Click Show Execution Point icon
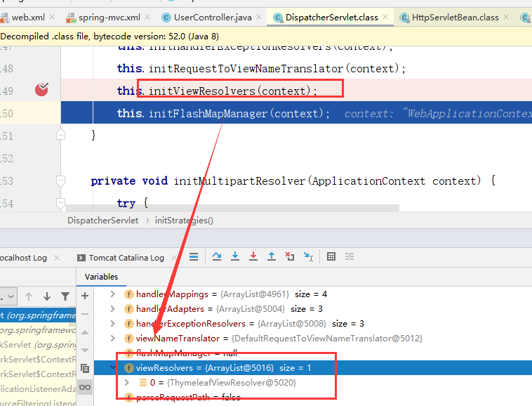The height and width of the screenshot is (406, 532). click(x=194, y=256)
